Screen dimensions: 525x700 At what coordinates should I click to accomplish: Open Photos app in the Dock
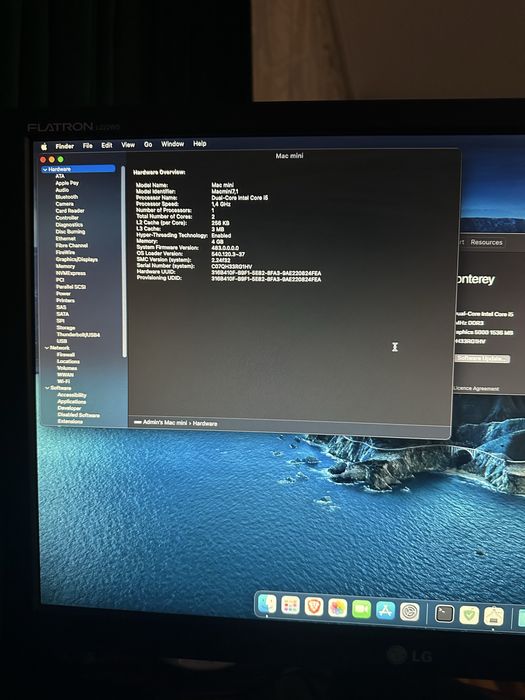[338, 608]
